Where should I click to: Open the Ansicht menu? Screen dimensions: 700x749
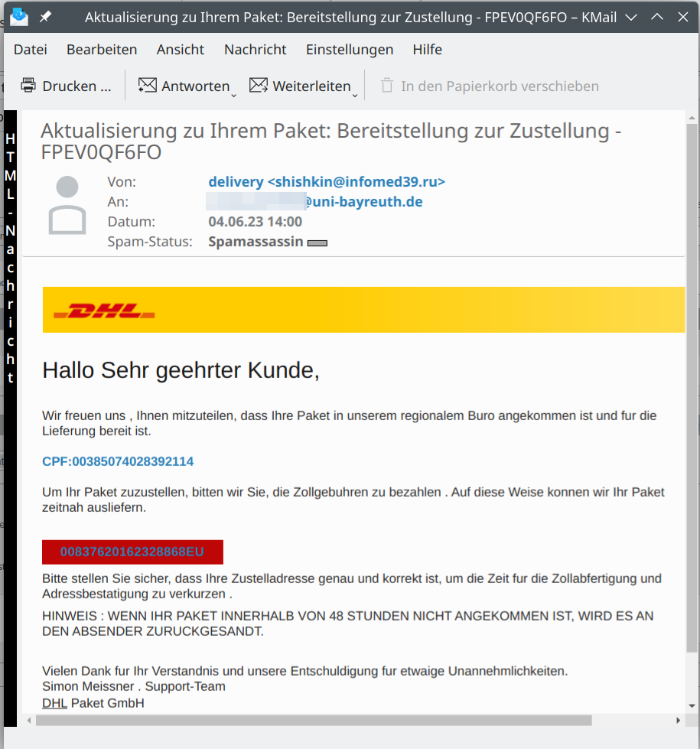click(181, 50)
